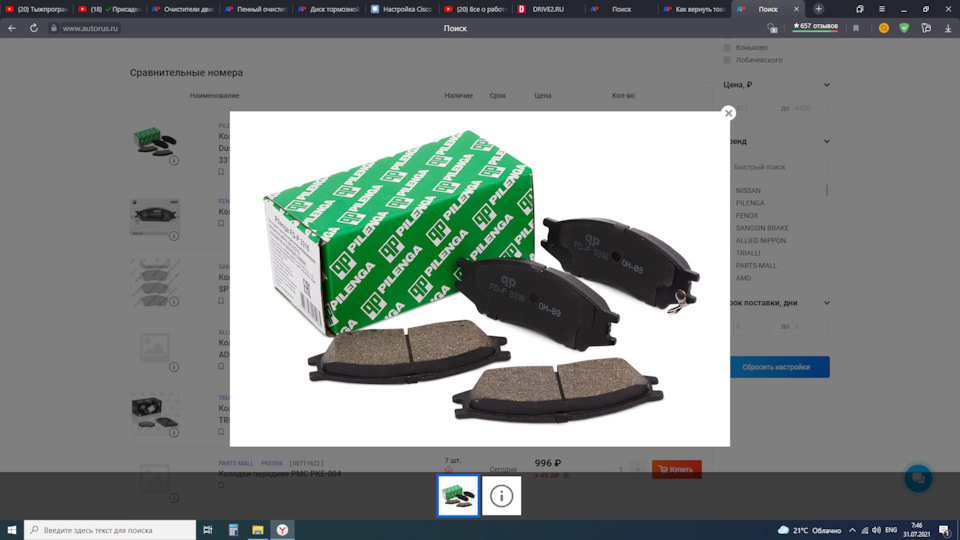This screenshot has height=540, width=960.
Task: Collapse the Цена, ₽ filter section
Action: [x=827, y=85]
